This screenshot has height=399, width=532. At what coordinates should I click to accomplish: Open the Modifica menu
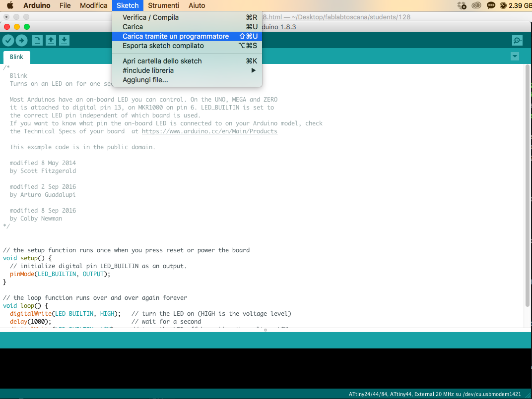point(94,5)
